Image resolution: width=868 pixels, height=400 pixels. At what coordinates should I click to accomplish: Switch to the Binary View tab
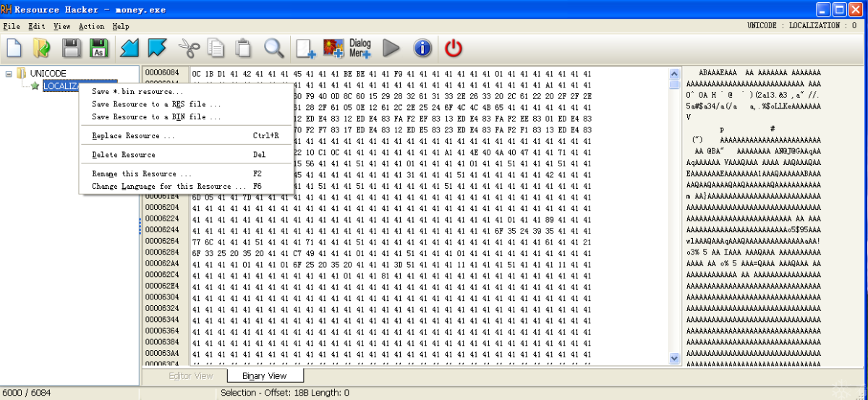[x=264, y=375]
